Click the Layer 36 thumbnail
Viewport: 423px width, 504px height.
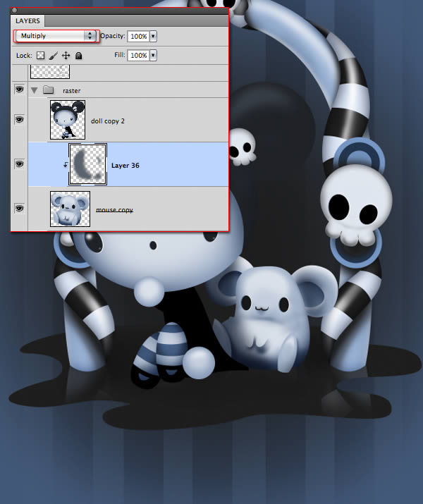[x=87, y=164]
